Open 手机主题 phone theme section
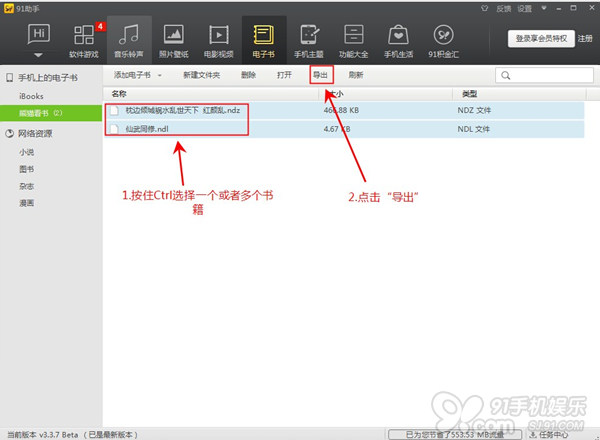Viewport: 600px width, 440px height. click(x=308, y=41)
